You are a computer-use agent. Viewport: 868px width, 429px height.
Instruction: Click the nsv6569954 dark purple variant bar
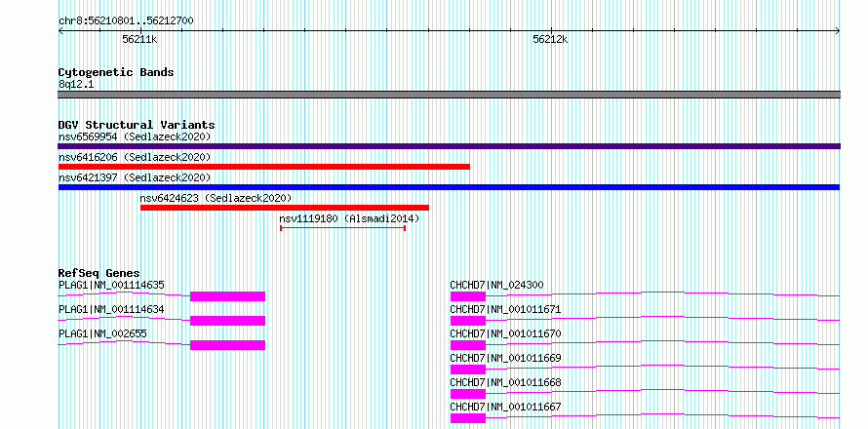click(449, 146)
